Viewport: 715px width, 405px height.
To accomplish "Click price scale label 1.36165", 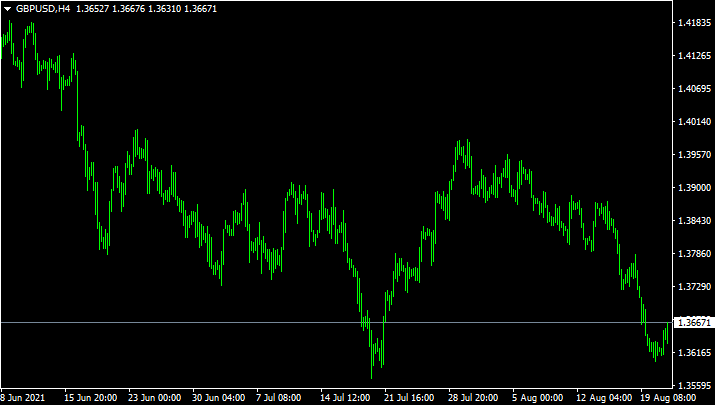I will pos(695,352).
